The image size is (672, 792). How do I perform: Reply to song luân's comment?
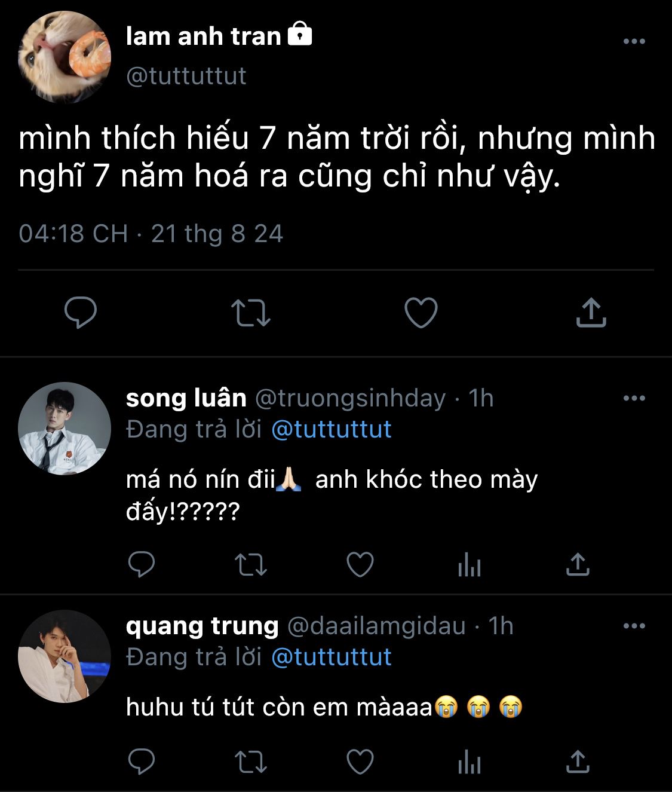coord(142,564)
